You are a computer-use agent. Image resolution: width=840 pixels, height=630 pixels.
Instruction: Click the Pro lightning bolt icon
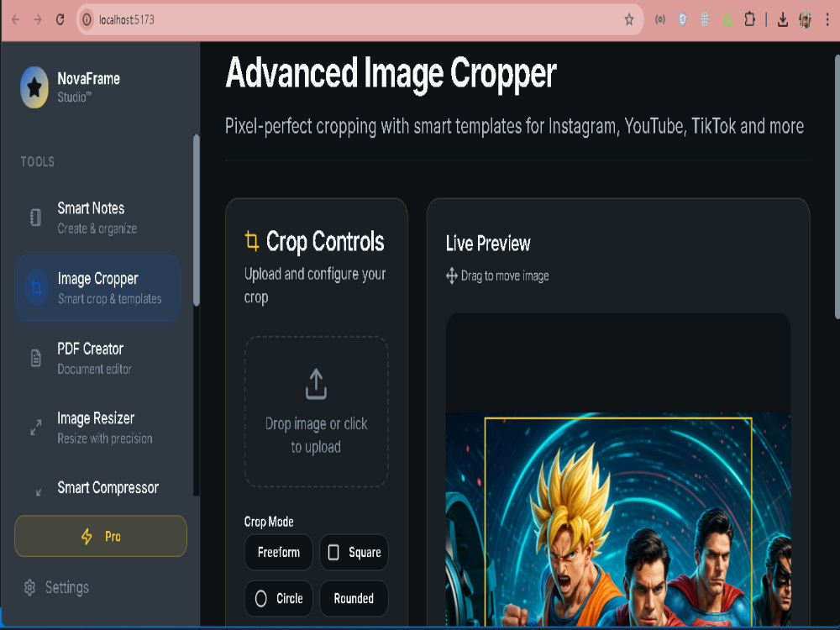click(87, 536)
